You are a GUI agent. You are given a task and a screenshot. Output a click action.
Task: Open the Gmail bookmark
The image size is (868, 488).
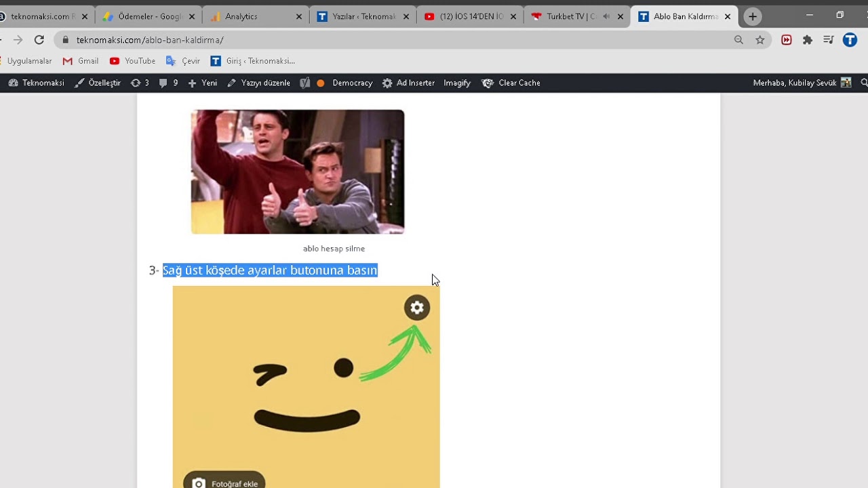pos(81,61)
